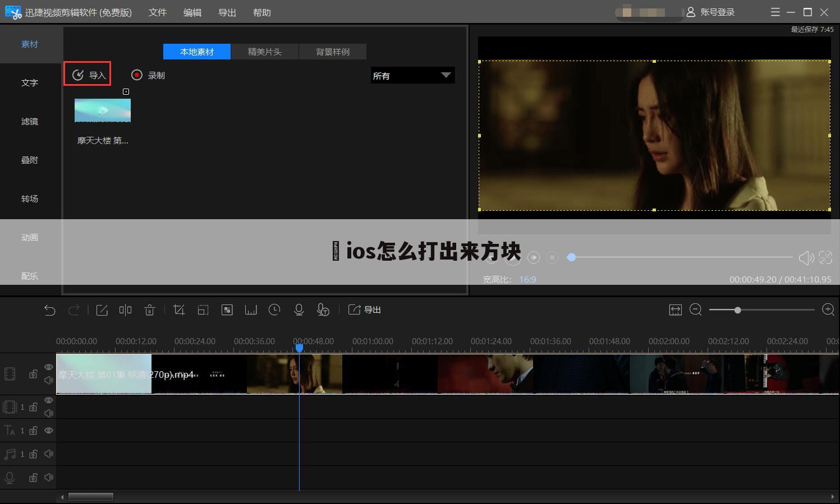Lock the picture-in-picture track

point(34,407)
